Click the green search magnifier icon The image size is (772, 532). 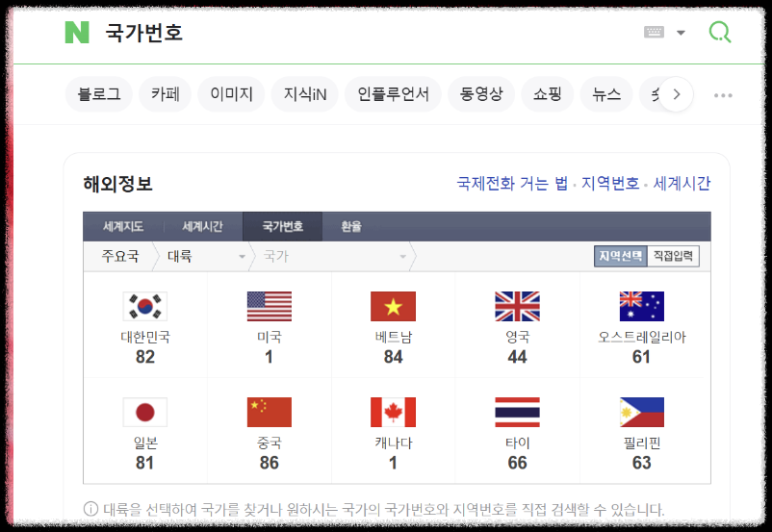[720, 32]
